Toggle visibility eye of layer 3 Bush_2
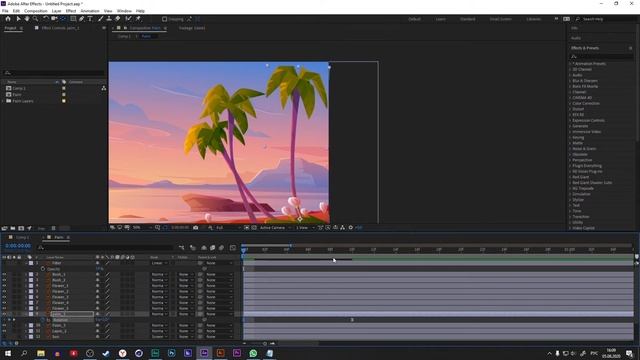Image resolution: width=640 pixels, height=360 pixels. tap(4, 280)
